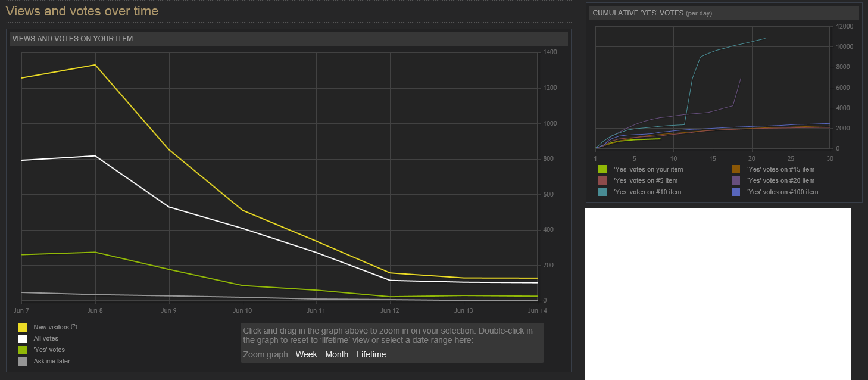Click swatch for 'Yes' votes on your item
Screen dimensions: 868x380
[602, 169]
